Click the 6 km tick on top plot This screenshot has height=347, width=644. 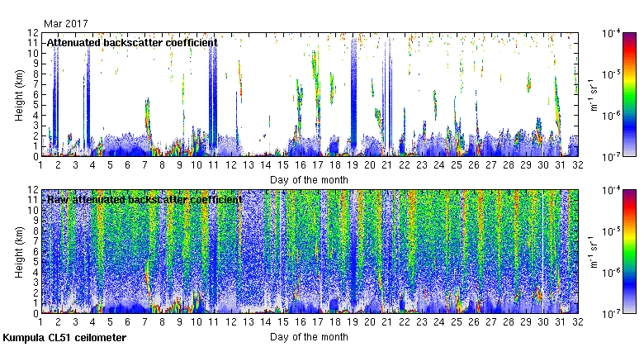[x=36, y=94]
